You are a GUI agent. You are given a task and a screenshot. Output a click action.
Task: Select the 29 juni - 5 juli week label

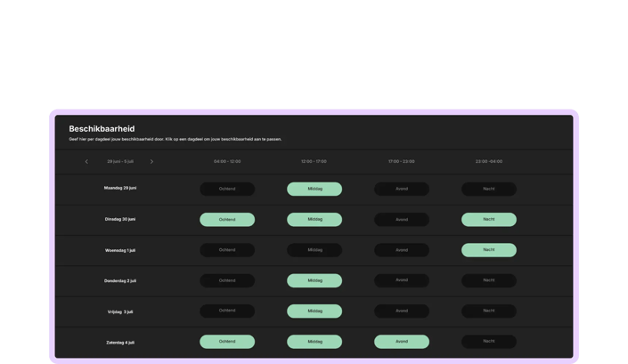coord(120,162)
